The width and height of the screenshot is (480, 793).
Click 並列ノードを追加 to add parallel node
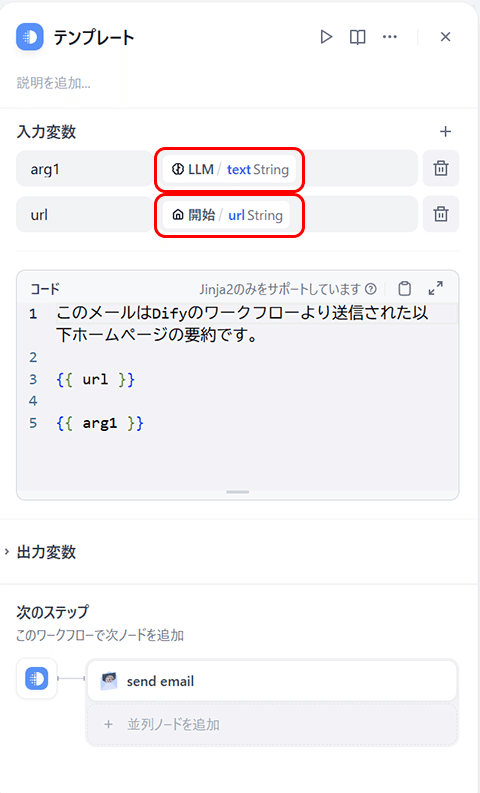tap(272, 724)
